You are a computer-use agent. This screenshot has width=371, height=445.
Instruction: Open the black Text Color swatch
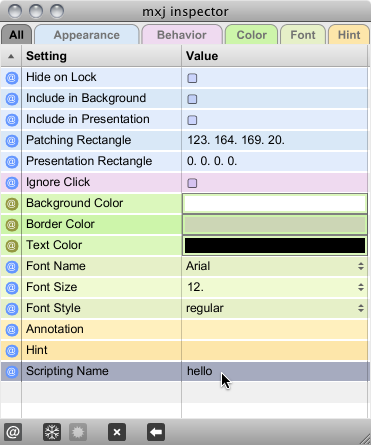(275, 245)
